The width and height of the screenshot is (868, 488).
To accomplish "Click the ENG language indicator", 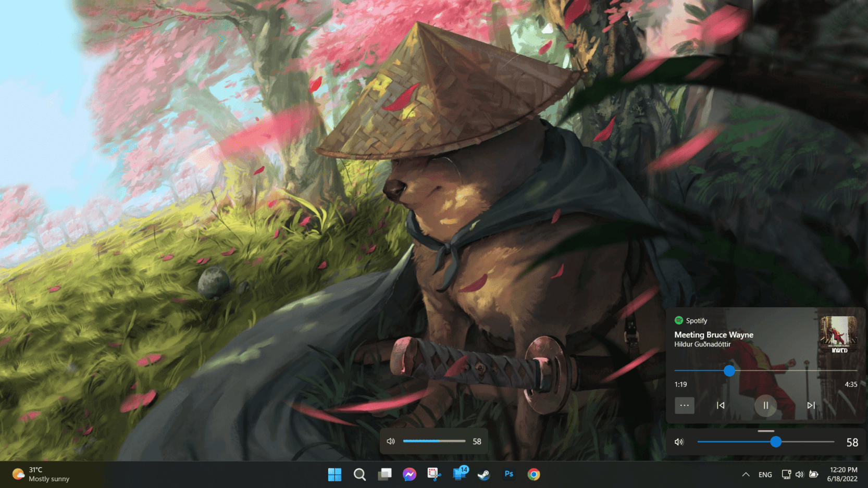I will (x=765, y=474).
